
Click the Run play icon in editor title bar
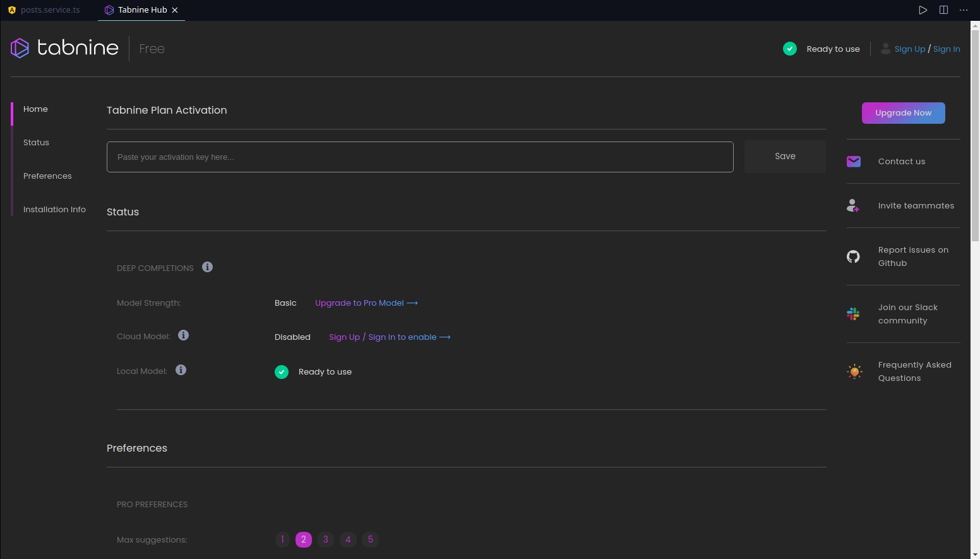(923, 10)
